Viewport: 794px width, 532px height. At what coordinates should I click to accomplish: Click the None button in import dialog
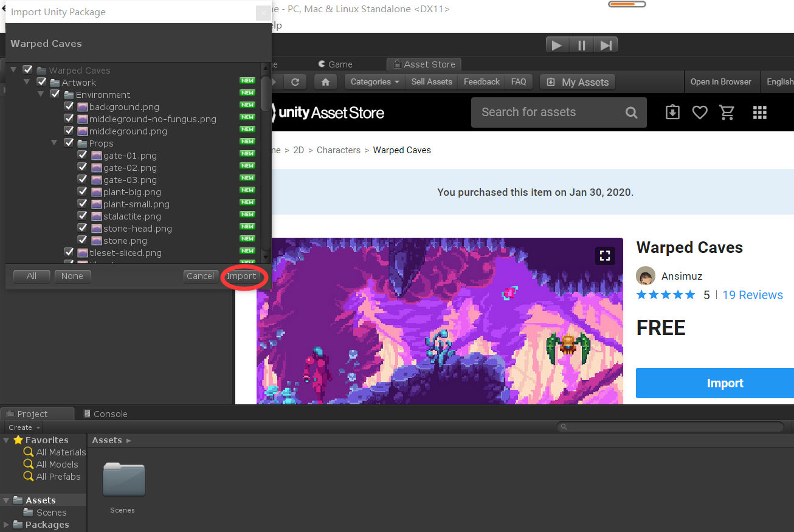(72, 276)
